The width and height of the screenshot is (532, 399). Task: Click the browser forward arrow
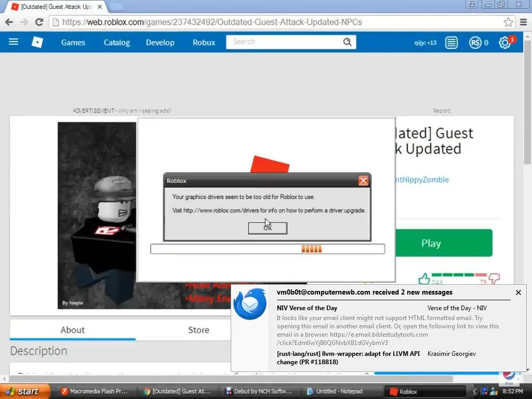point(24,22)
